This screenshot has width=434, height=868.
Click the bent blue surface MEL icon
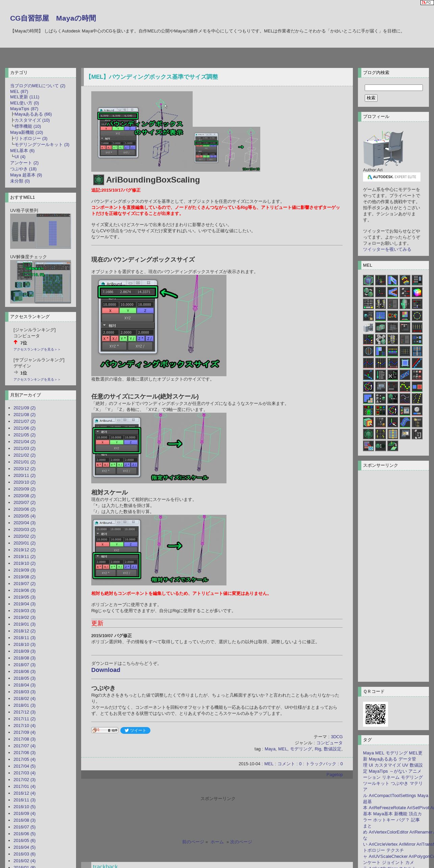tap(405, 422)
